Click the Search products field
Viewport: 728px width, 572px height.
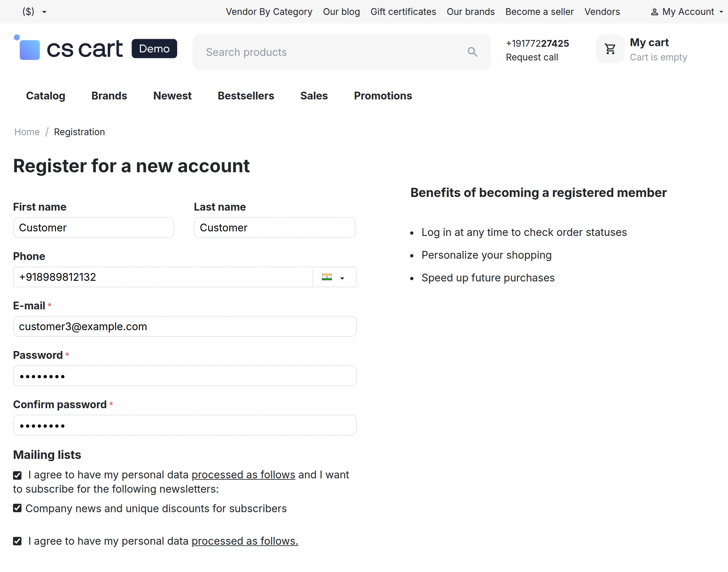point(341,52)
